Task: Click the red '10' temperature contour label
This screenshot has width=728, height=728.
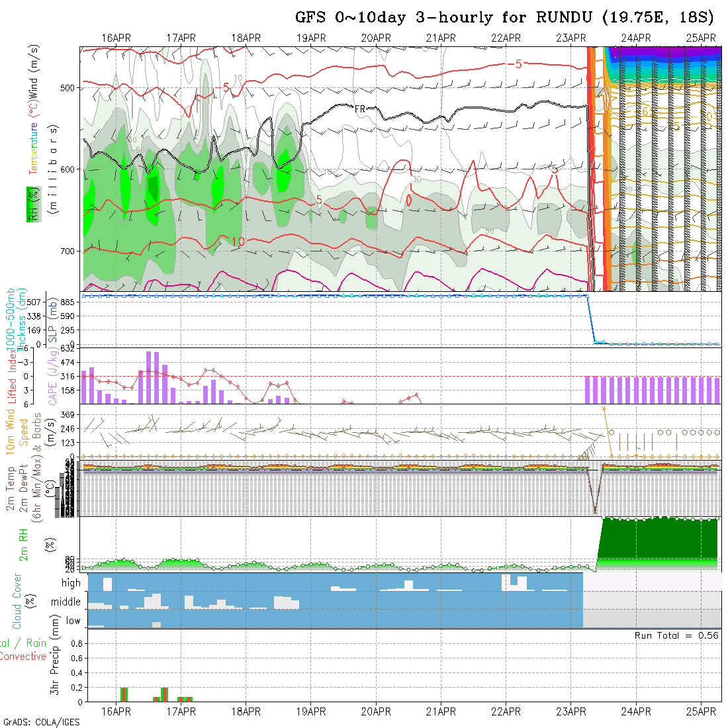Action: 238,242
